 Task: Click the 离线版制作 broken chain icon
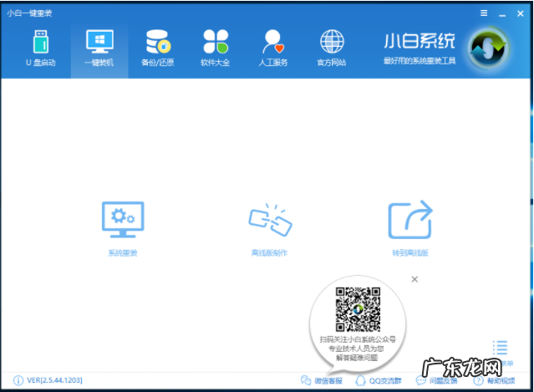click(x=270, y=220)
